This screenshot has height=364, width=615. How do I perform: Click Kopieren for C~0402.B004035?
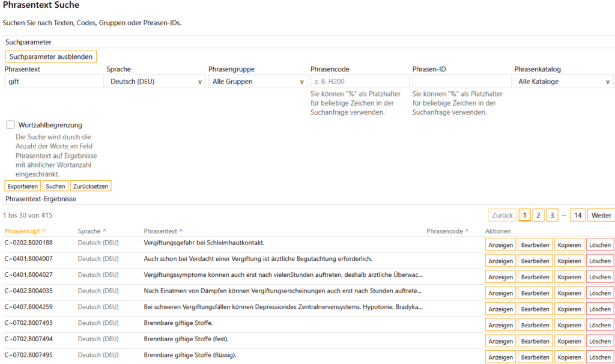coord(569,293)
